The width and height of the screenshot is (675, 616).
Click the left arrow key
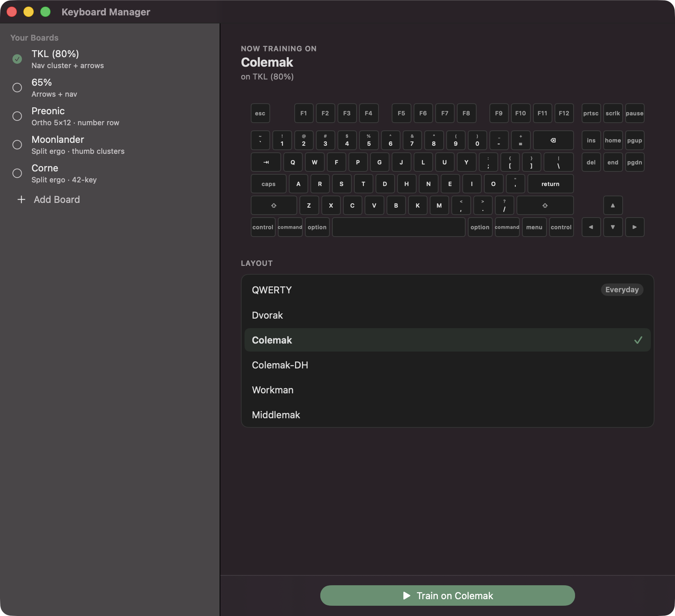click(591, 227)
